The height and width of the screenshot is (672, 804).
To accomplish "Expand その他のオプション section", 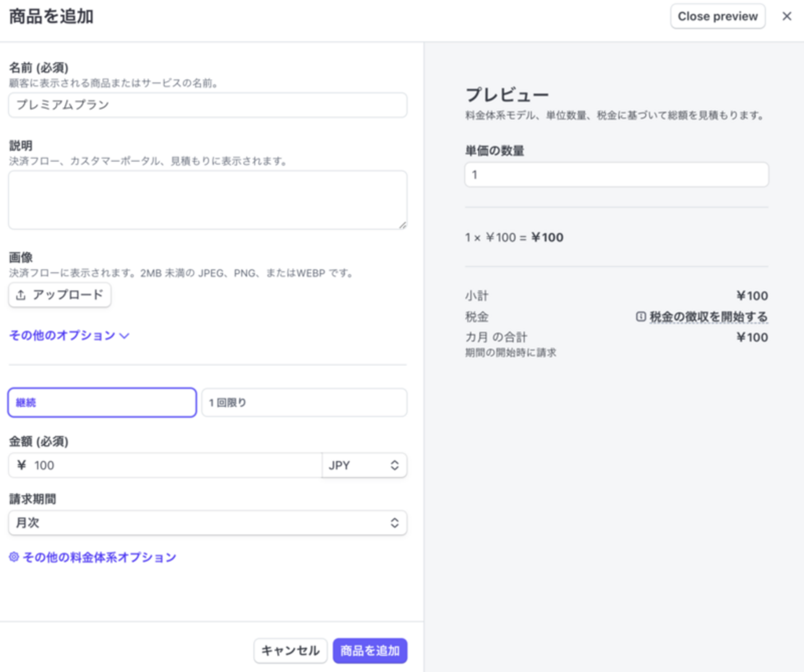I will [x=62, y=335].
